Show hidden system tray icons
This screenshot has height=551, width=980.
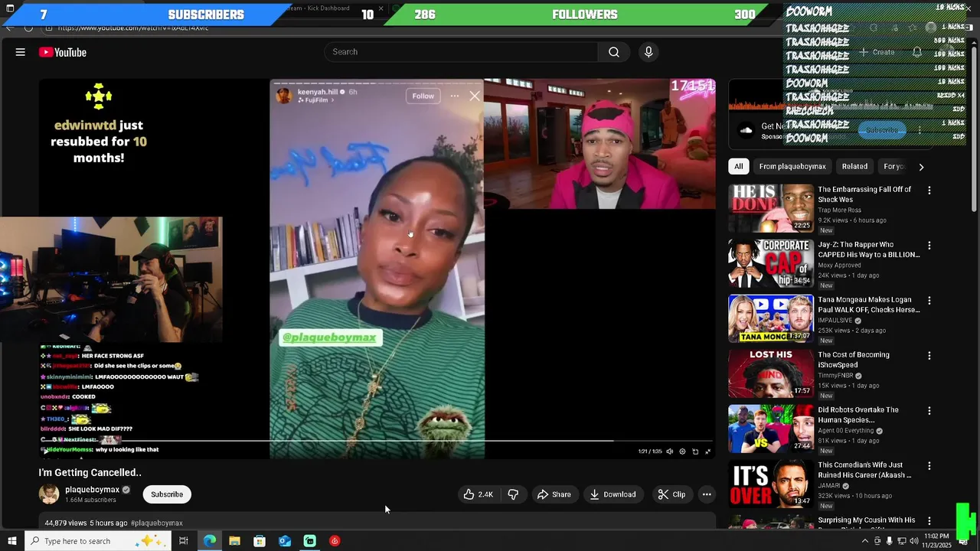pos(865,541)
